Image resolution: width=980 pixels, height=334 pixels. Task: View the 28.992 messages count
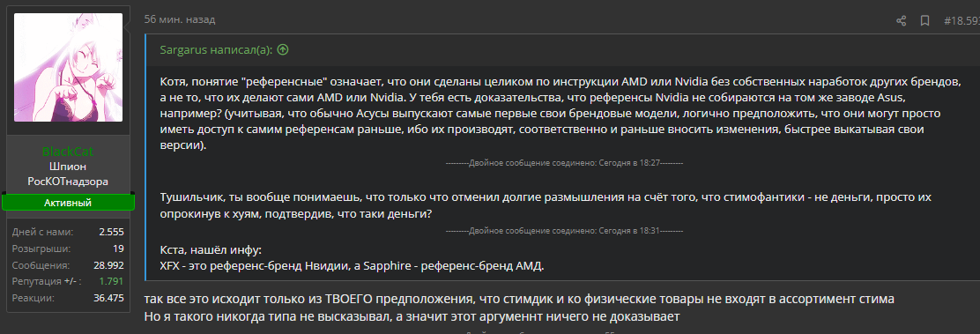[108, 265]
